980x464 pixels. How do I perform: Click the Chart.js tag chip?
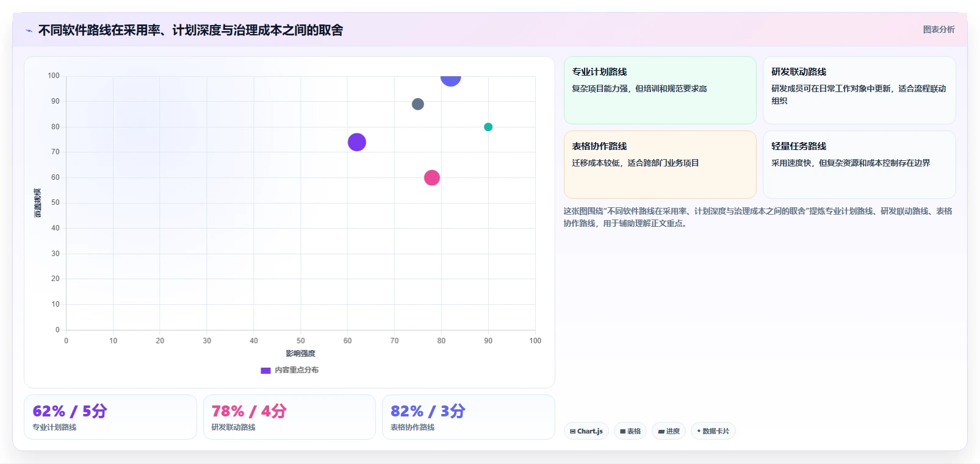coord(586,431)
